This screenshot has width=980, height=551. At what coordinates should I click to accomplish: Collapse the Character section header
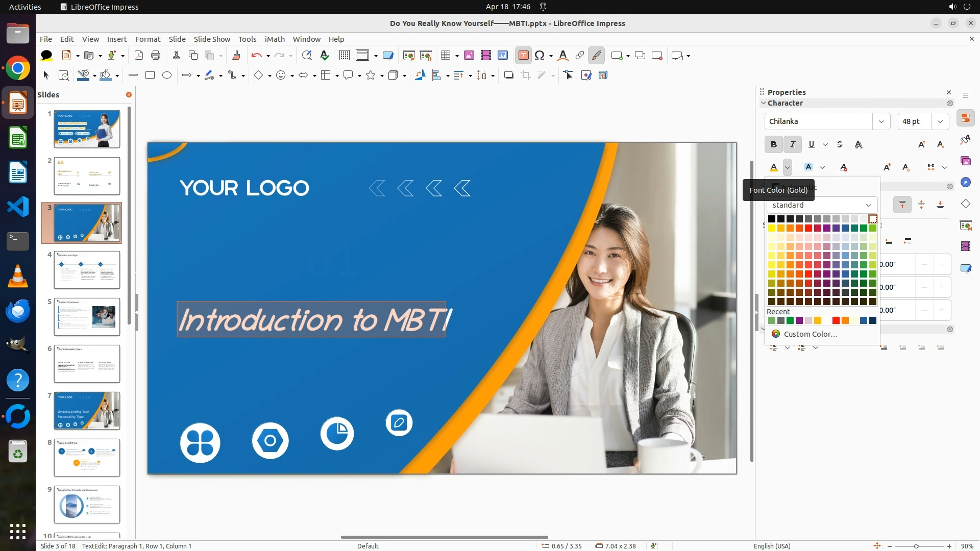point(785,103)
